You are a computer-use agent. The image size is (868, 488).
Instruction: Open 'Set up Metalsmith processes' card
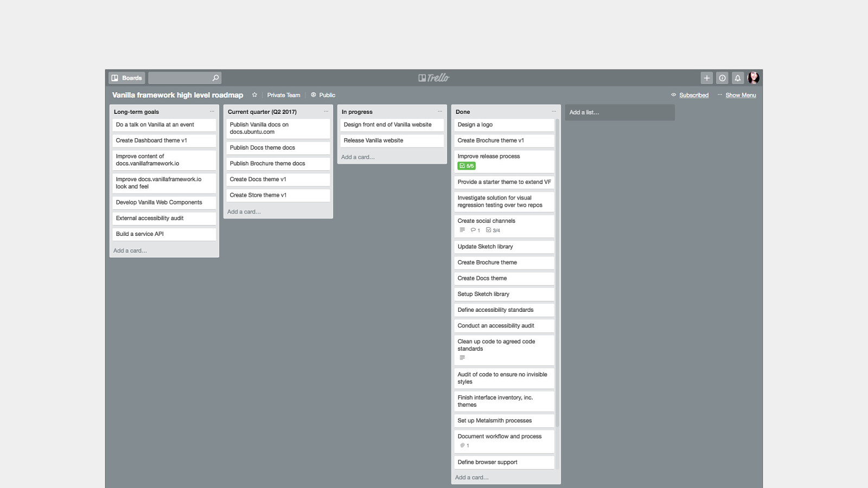(x=504, y=421)
